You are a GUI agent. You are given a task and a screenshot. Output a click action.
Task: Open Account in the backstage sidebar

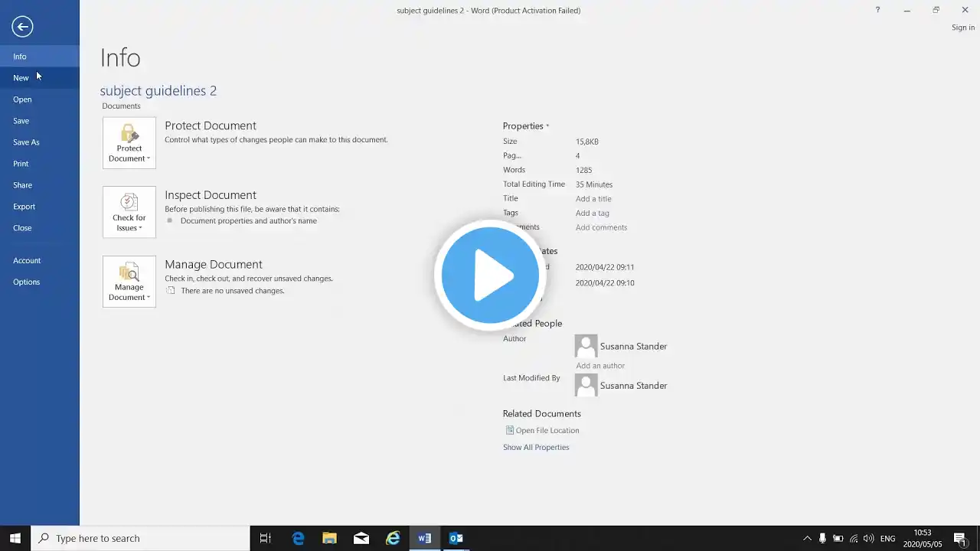(x=40, y=260)
